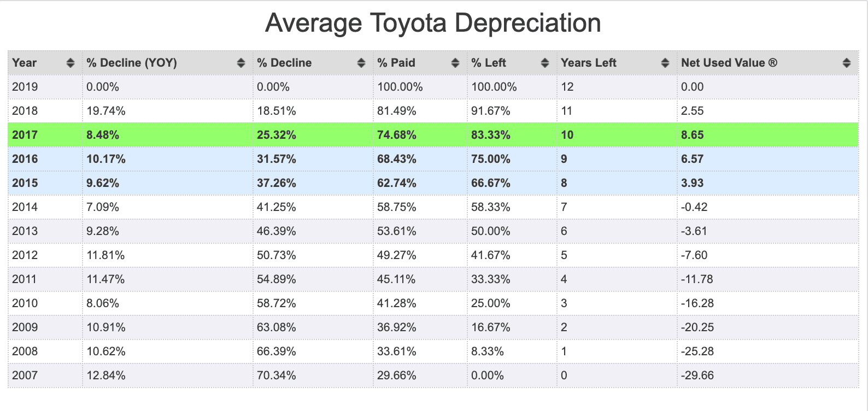Select the % Paid header label

396,63
